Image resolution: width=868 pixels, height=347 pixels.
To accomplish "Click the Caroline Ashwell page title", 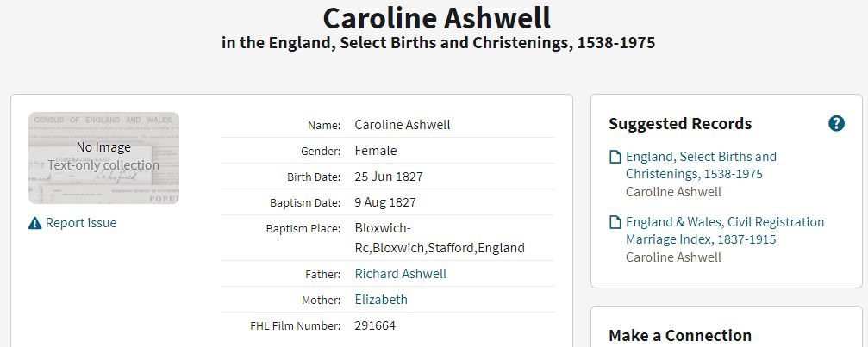I will (x=437, y=18).
